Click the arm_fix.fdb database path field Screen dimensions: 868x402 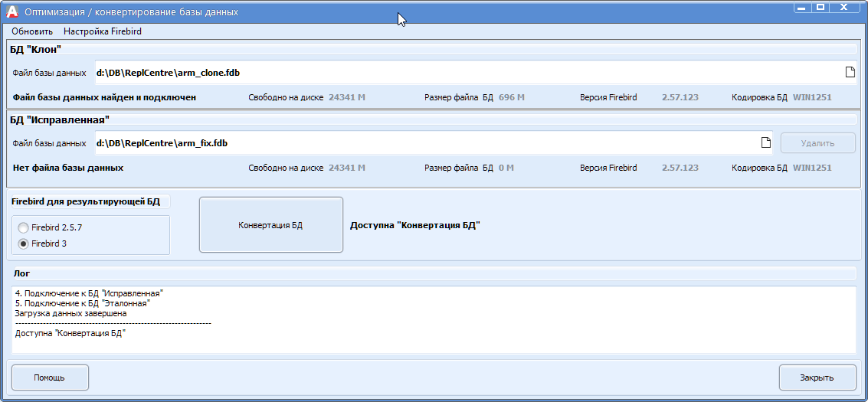pos(434,143)
